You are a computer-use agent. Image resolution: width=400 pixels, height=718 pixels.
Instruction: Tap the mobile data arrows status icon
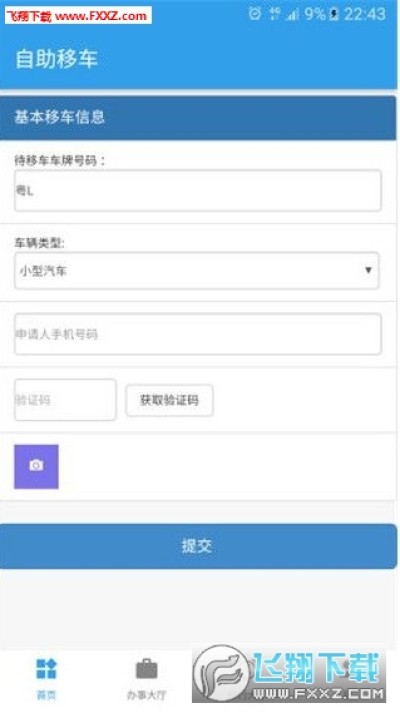point(275,13)
